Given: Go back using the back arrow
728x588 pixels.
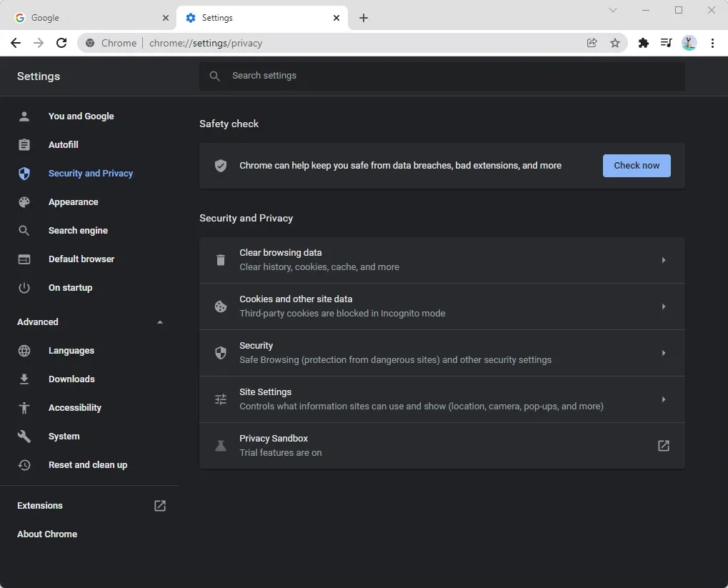Looking at the screenshot, I should point(16,43).
